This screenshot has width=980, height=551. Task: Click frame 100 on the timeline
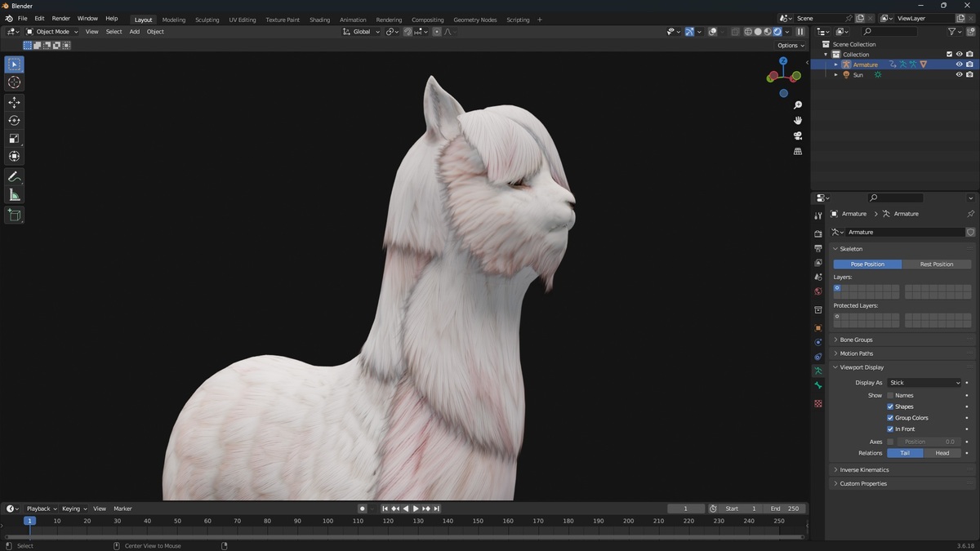point(327,521)
